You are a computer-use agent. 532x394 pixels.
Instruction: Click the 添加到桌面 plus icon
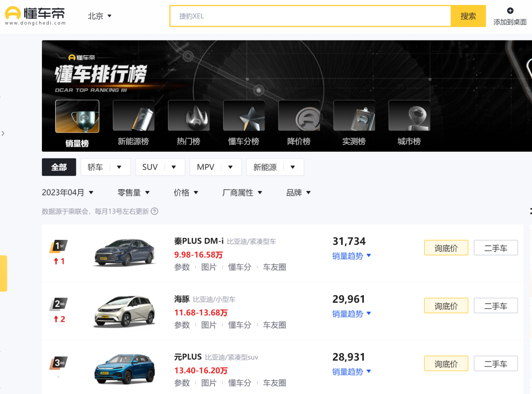click(510, 11)
